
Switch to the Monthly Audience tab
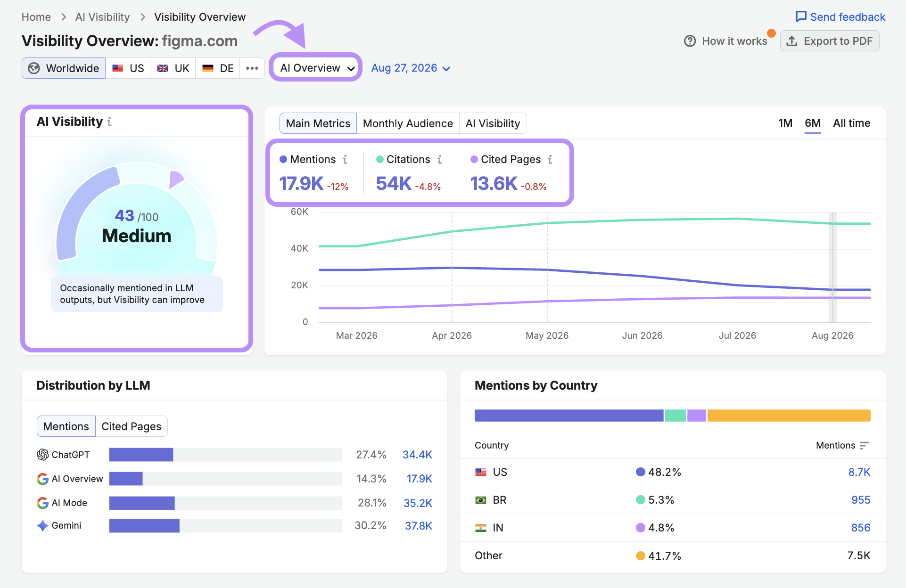pyautogui.click(x=408, y=123)
